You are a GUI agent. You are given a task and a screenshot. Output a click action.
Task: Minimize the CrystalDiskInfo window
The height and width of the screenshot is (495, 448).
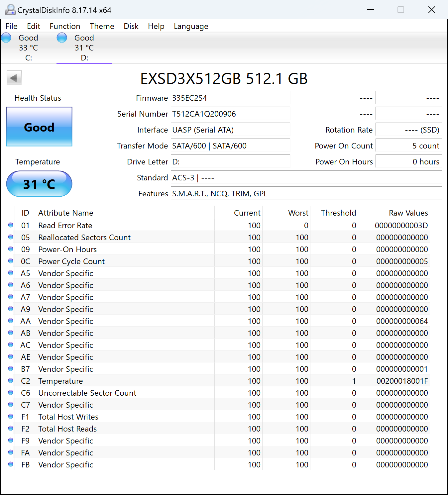pos(371,10)
